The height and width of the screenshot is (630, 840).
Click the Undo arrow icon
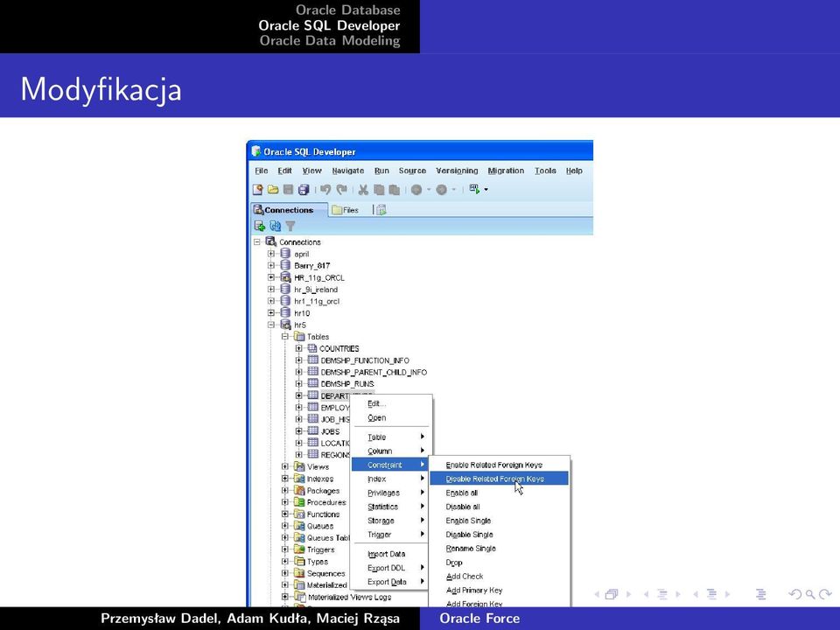(325, 190)
